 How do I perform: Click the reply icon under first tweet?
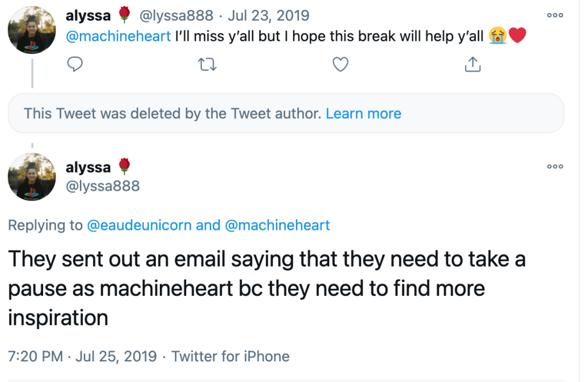[x=75, y=64]
